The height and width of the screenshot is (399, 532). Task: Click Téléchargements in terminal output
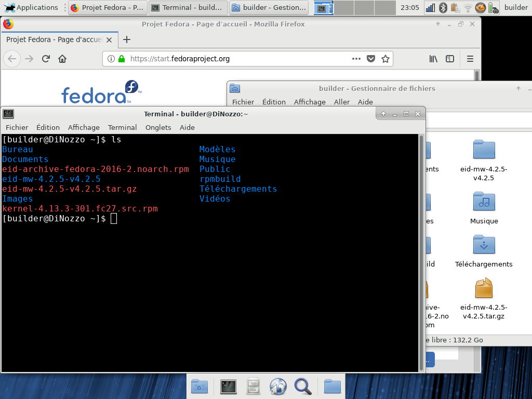(238, 189)
